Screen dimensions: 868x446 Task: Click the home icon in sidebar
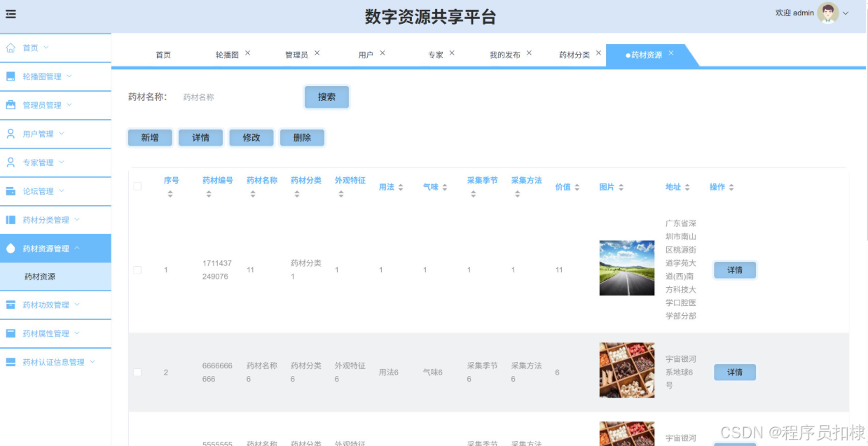click(x=11, y=48)
